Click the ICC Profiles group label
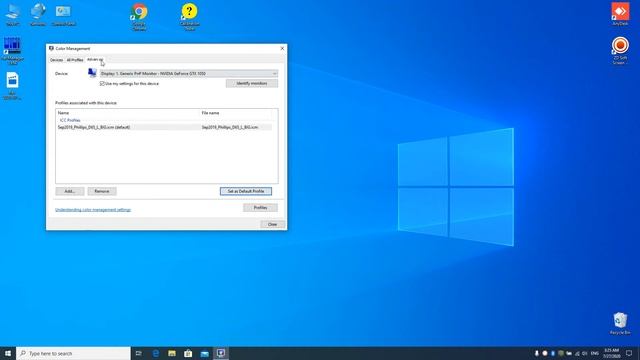Screen dimensions: 640x360 point(70,120)
